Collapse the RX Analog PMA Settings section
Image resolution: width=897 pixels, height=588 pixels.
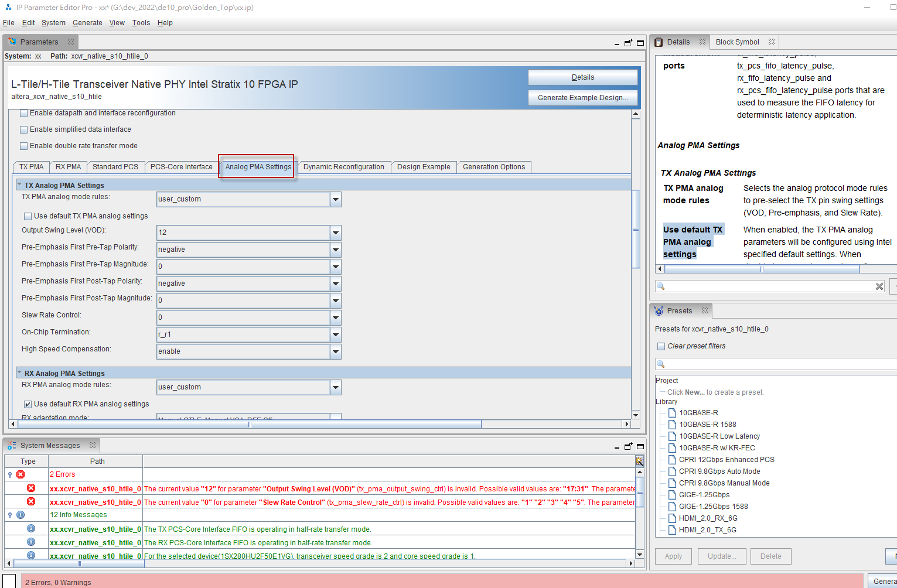19,372
